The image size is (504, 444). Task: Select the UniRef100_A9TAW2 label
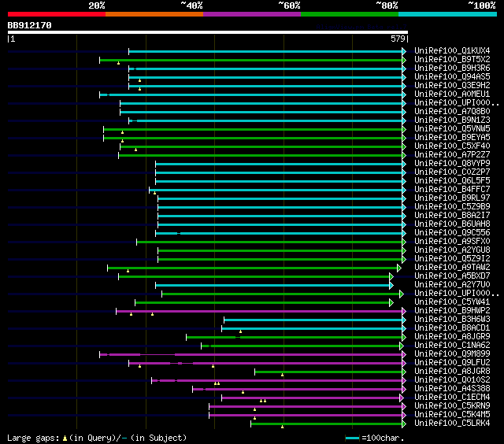coord(452,268)
